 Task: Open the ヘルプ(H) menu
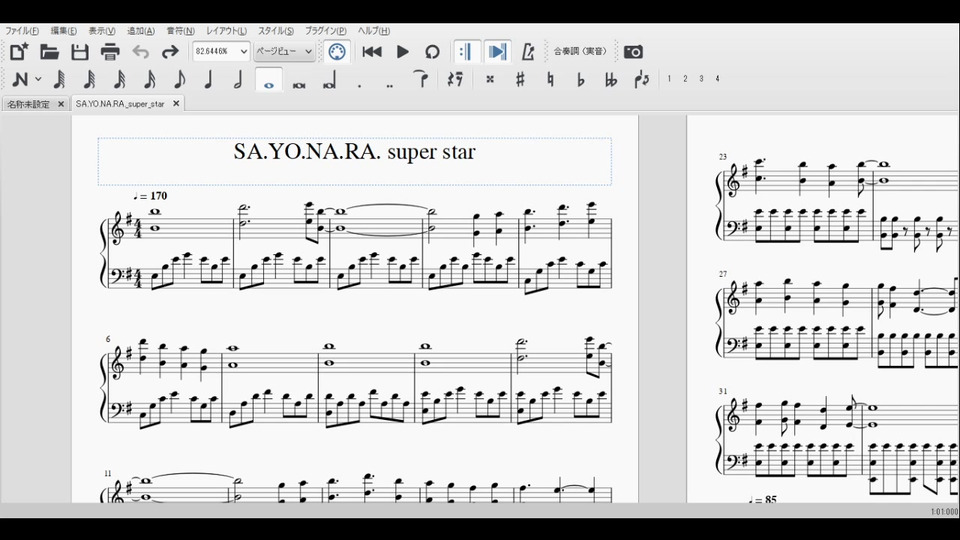click(x=373, y=31)
